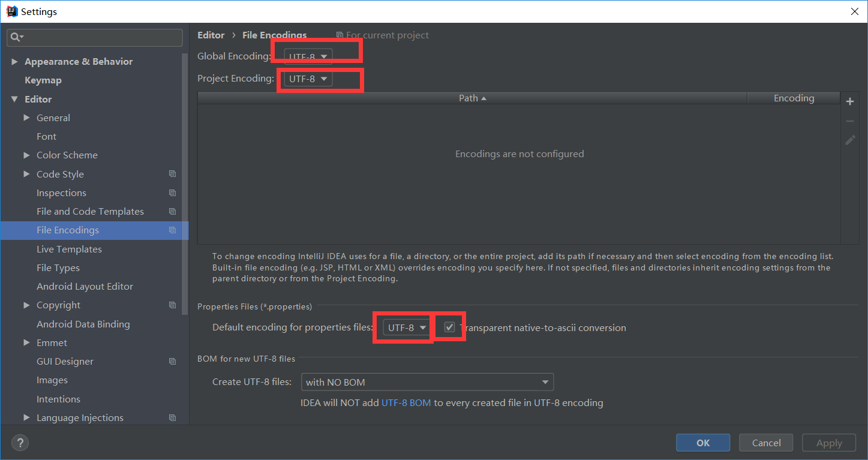Focus the settings search field
Screen dimensions: 868x460
95,37
